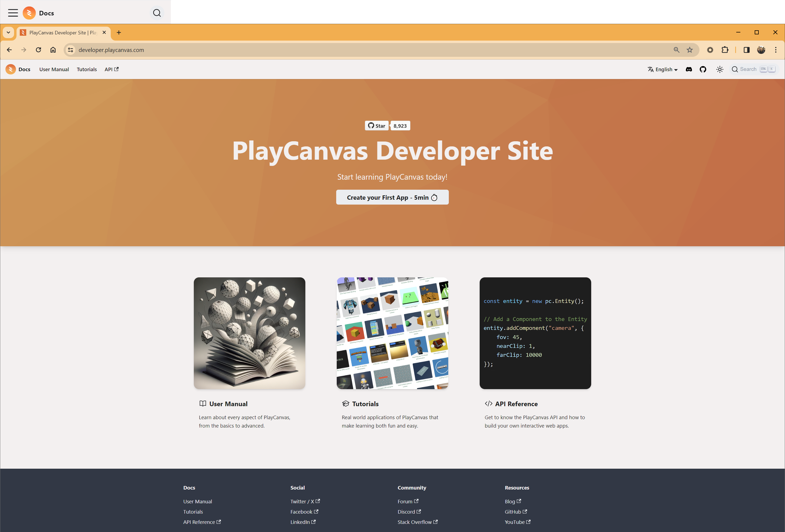The image size is (785, 532).
Task: Click the User Manual tab
Action: 54,70
